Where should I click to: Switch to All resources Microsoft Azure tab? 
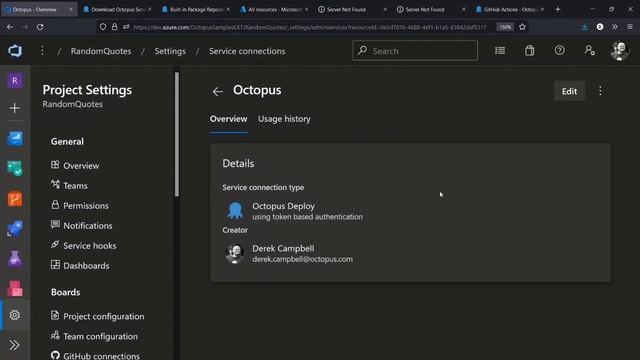274,9
